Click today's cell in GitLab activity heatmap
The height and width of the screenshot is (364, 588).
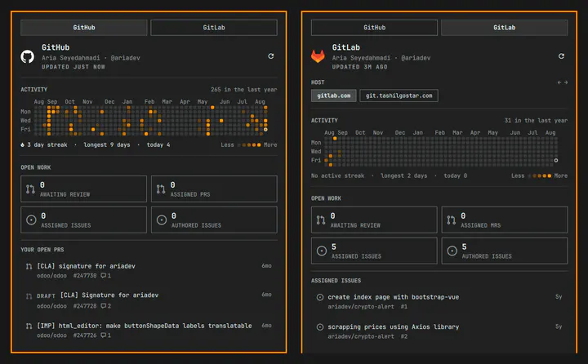tap(556, 161)
